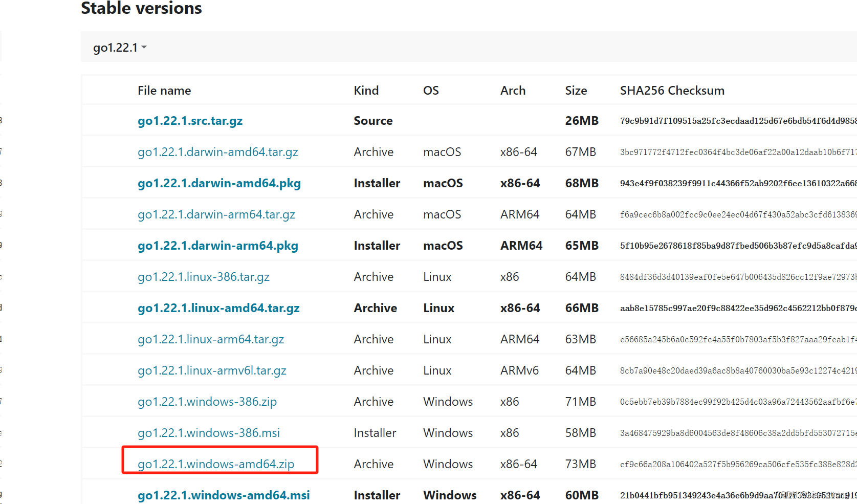
Task: Select the 63MB size cell
Action: 580,339
